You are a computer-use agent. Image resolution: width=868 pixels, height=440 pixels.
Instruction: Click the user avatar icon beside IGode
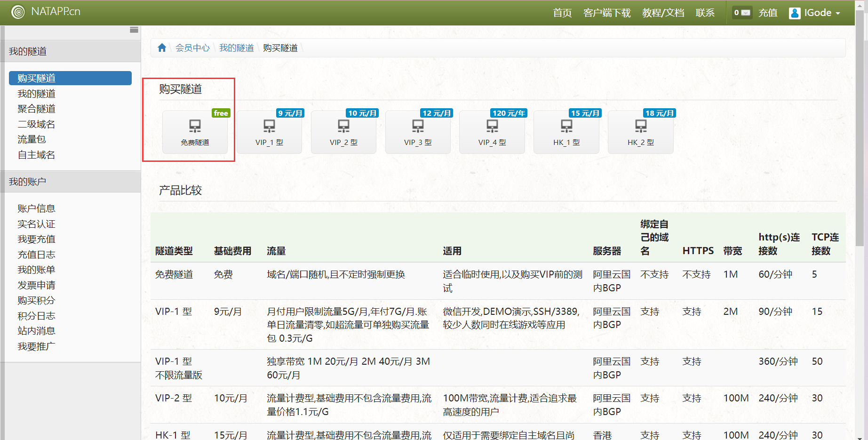coord(795,13)
